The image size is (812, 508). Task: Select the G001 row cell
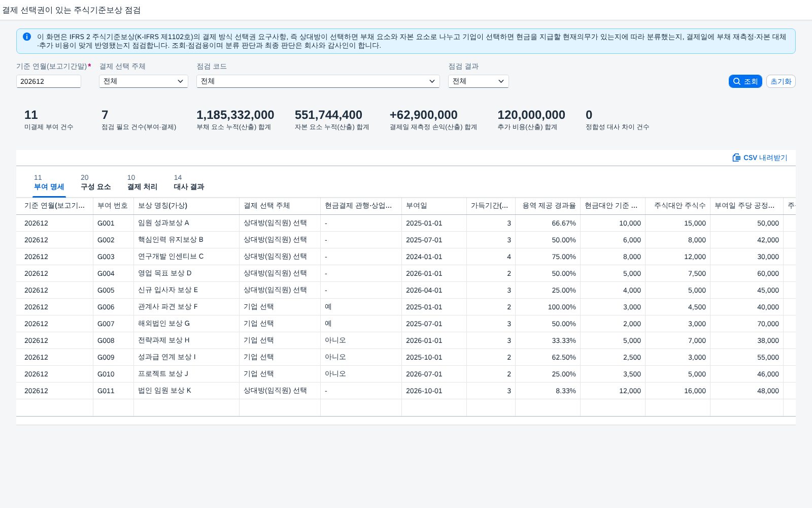coord(113,223)
